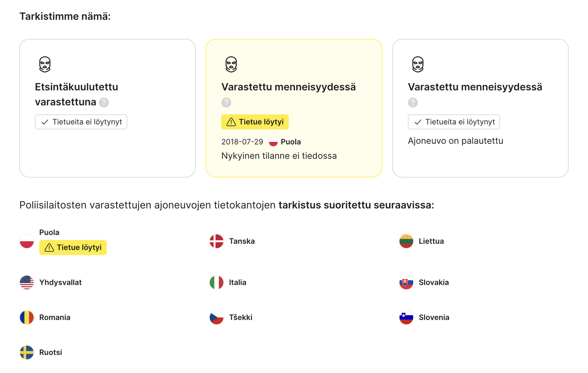Select the Denmark flag next to Tanska
Image resolution: width=588 pixels, height=373 pixels.
(216, 241)
